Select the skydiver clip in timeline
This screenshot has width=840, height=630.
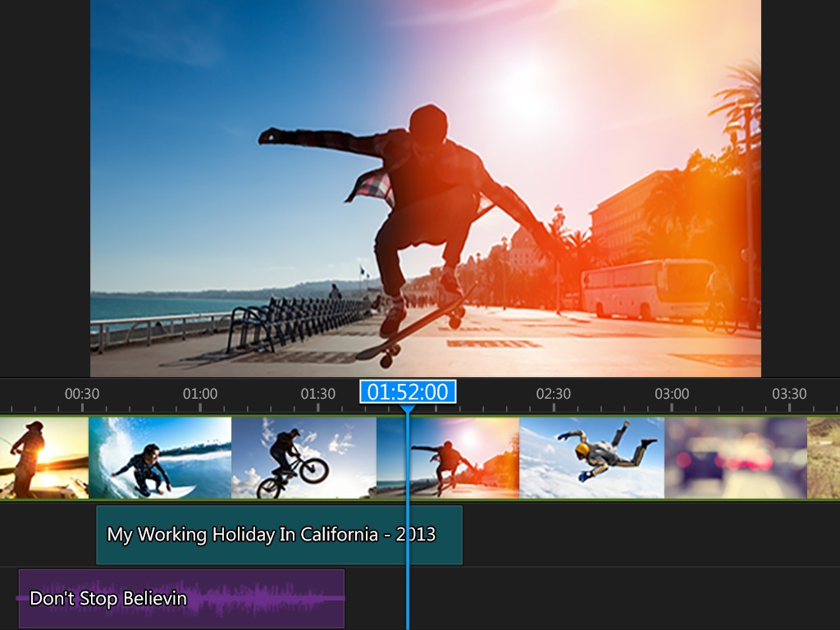click(592, 458)
